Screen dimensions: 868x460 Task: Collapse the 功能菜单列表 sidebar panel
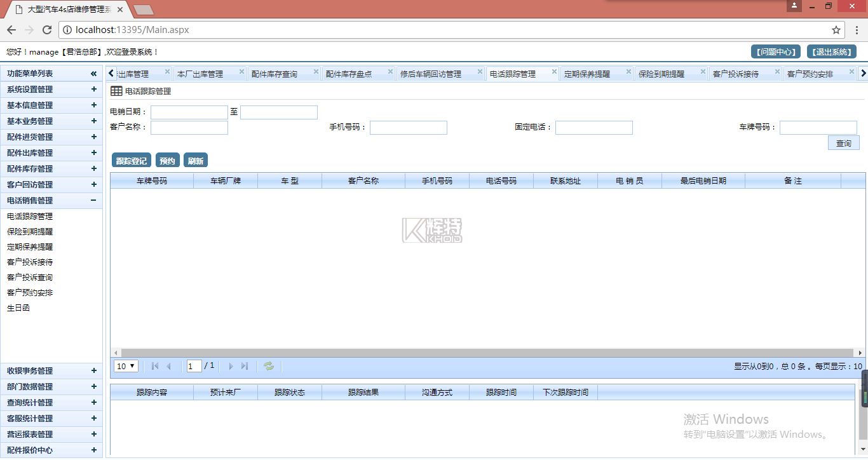point(93,74)
